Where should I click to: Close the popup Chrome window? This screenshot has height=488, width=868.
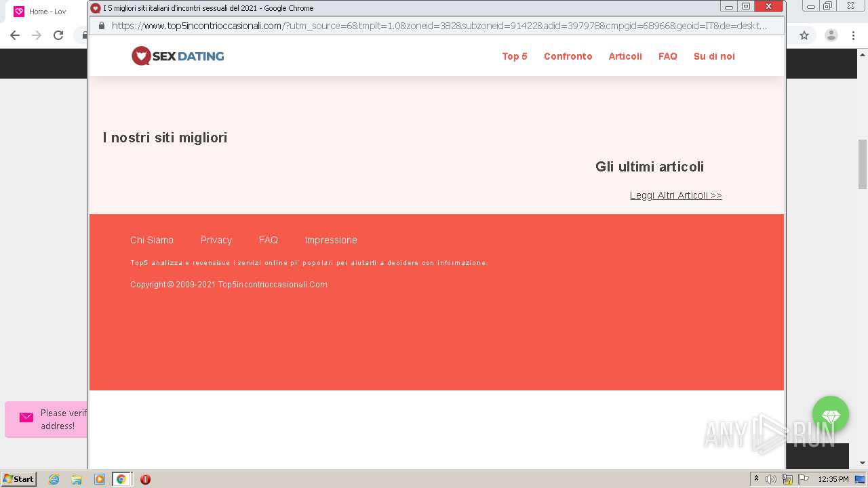point(768,7)
